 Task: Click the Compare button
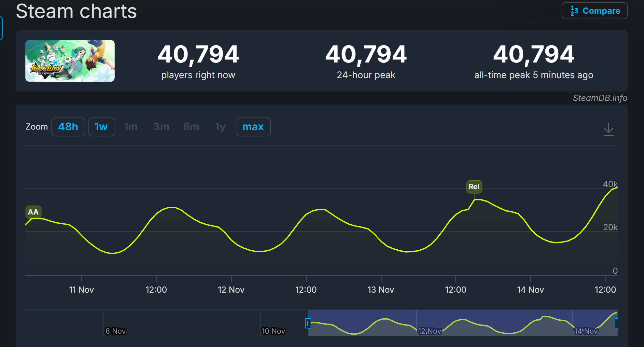coord(595,11)
